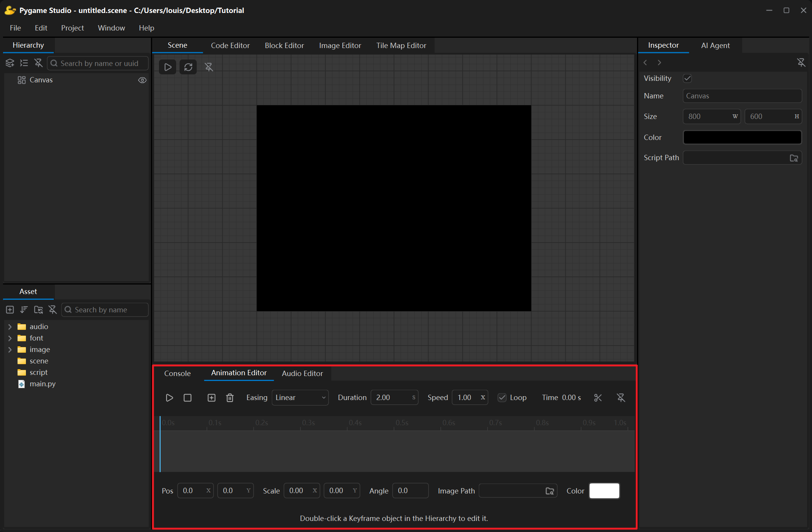Click the Hierarchy add layer icon

click(x=10, y=63)
